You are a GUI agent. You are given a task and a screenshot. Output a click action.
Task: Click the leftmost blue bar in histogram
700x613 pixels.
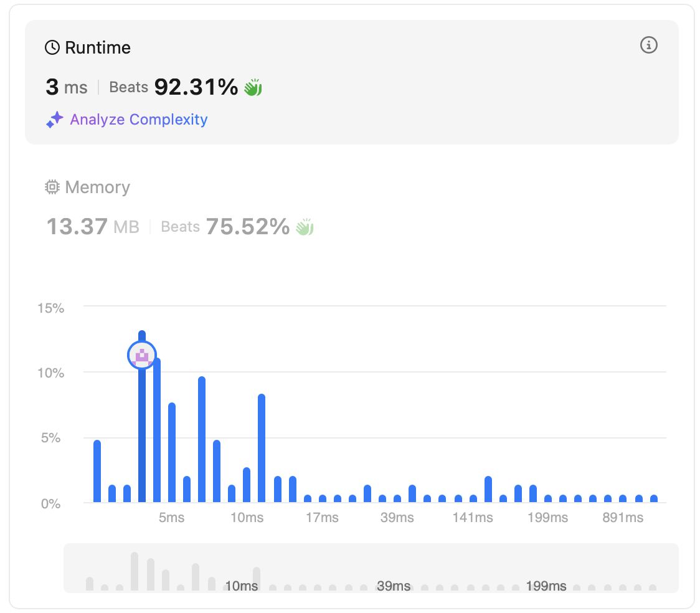pyautogui.click(x=97, y=471)
